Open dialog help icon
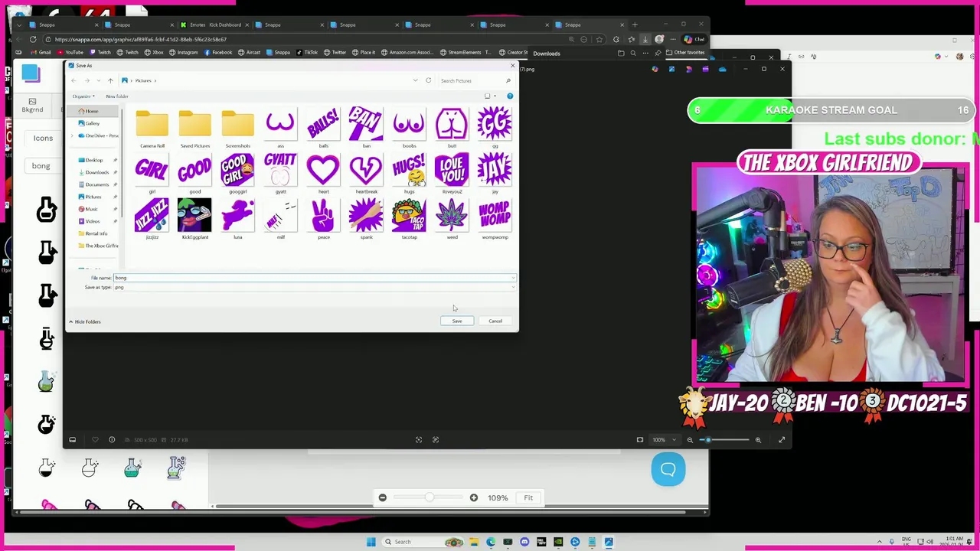This screenshot has height=551, width=980. pos(510,96)
